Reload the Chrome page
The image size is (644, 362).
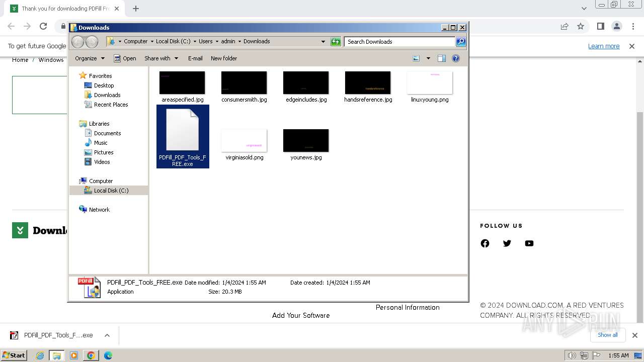pyautogui.click(x=43, y=26)
